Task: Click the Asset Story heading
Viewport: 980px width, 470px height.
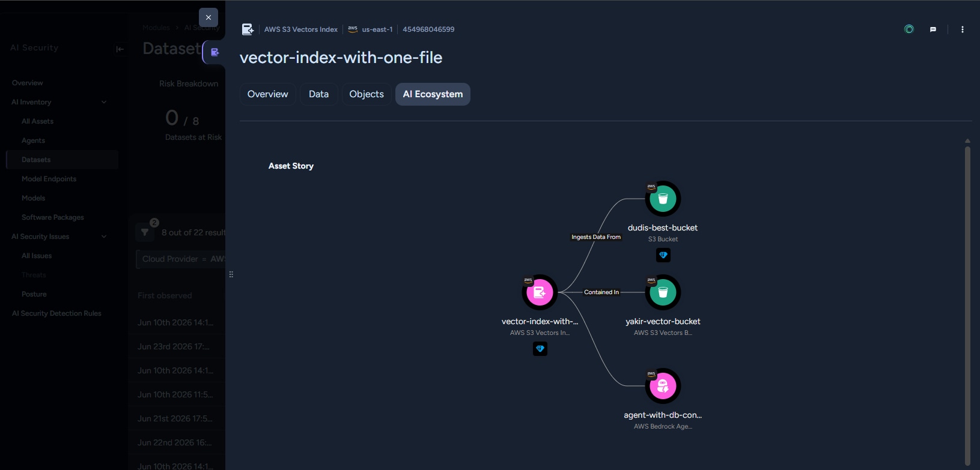Action: (x=291, y=166)
